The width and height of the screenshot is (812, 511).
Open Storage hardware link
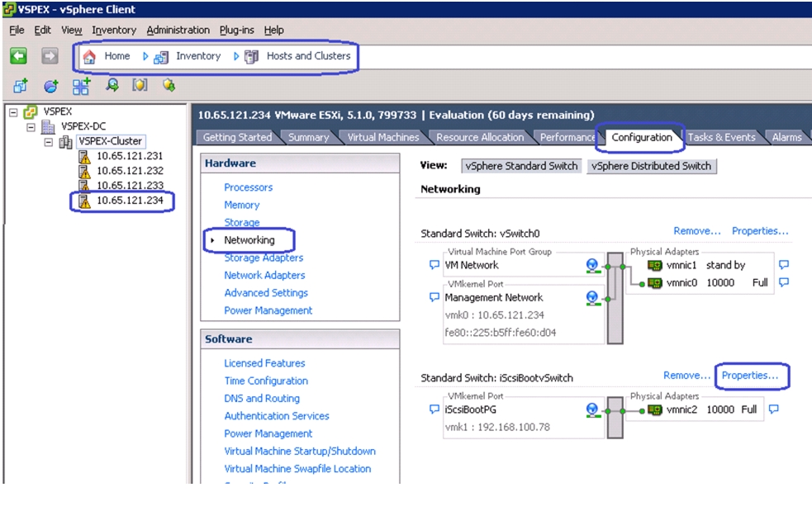(x=242, y=223)
